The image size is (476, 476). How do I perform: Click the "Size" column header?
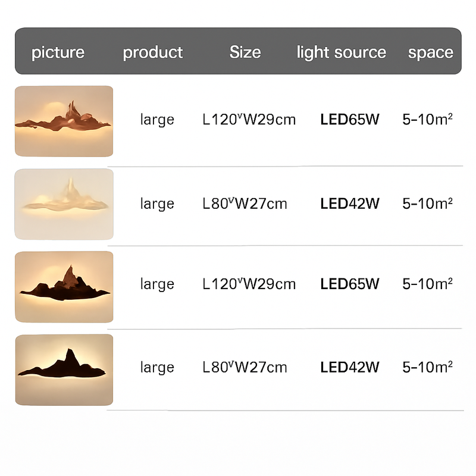[x=245, y=52]
